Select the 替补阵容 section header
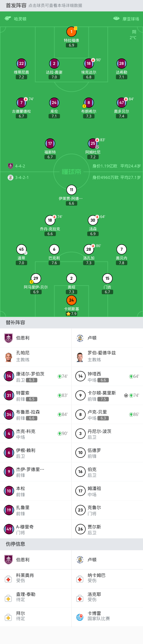The height and width of the screenshot is (644, 143). [x=15, y=323]
